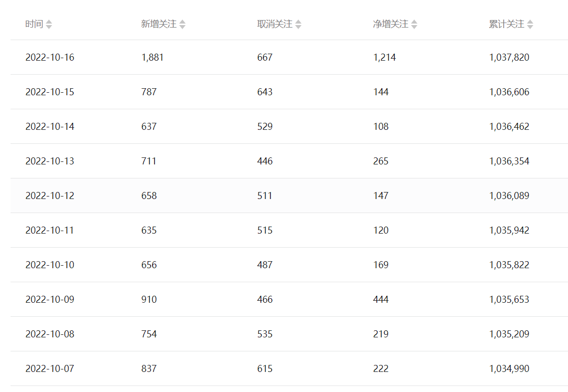Click the 2022-10-07 date entry
Image resolution: width=568 pixels, height=392 pixels.
50,369
